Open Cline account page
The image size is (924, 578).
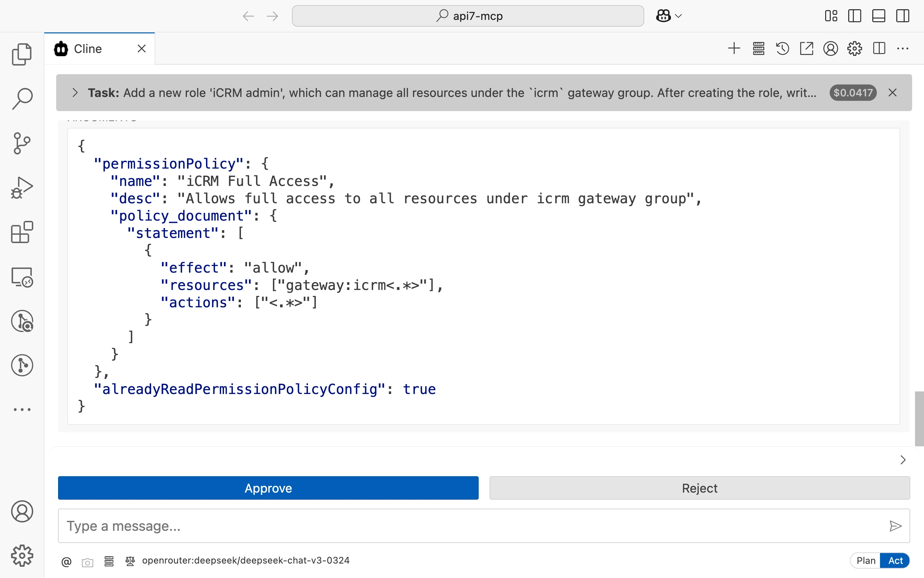click(x=830, y=48)
